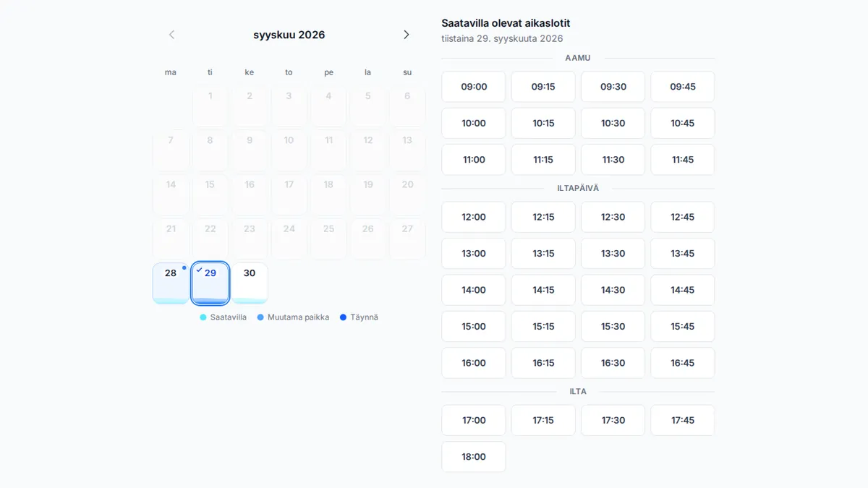Viewport: 868px width, 488px height.
Task: Pick the 17:45 slot
Action: coord(683,420)
